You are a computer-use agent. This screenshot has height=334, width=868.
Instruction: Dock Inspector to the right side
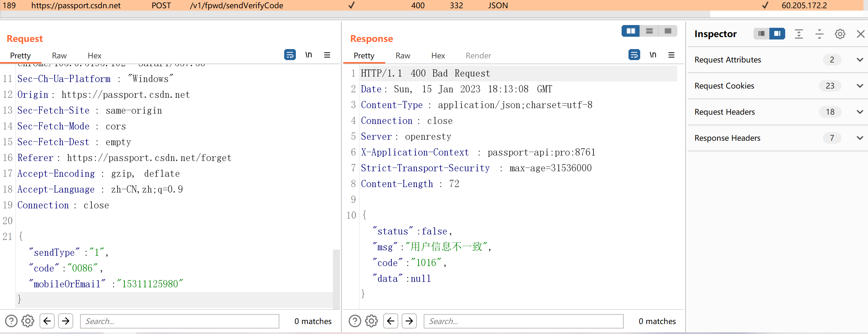(777, 34)
